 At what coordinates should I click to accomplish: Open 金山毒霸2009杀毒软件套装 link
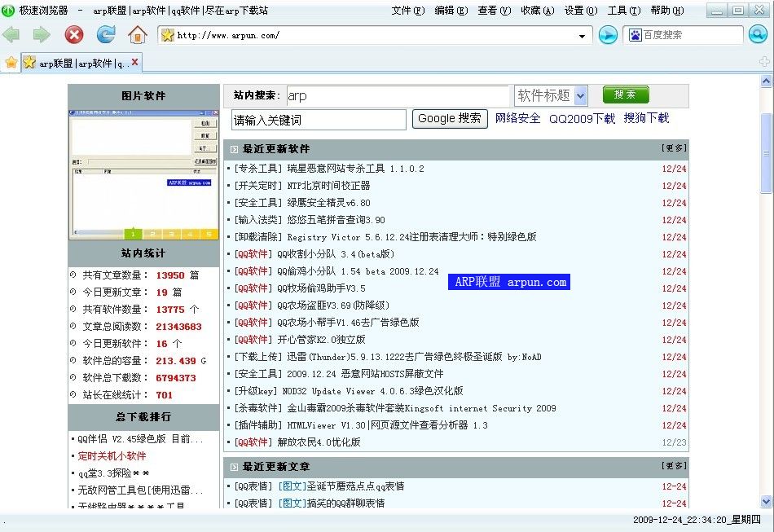click(421, 409)
